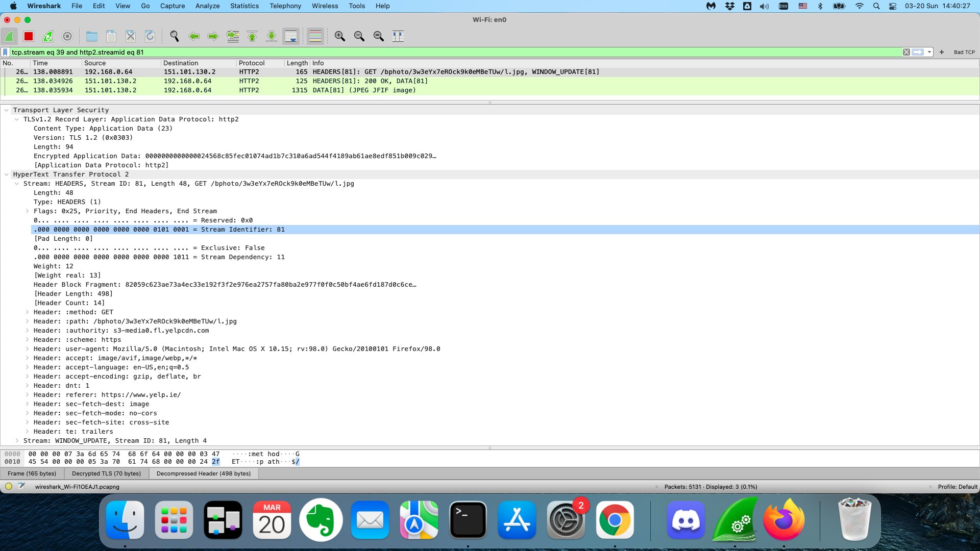The width and height of the screenshot is (980, 551).
Task: Save this capture file
Action: 111,36
